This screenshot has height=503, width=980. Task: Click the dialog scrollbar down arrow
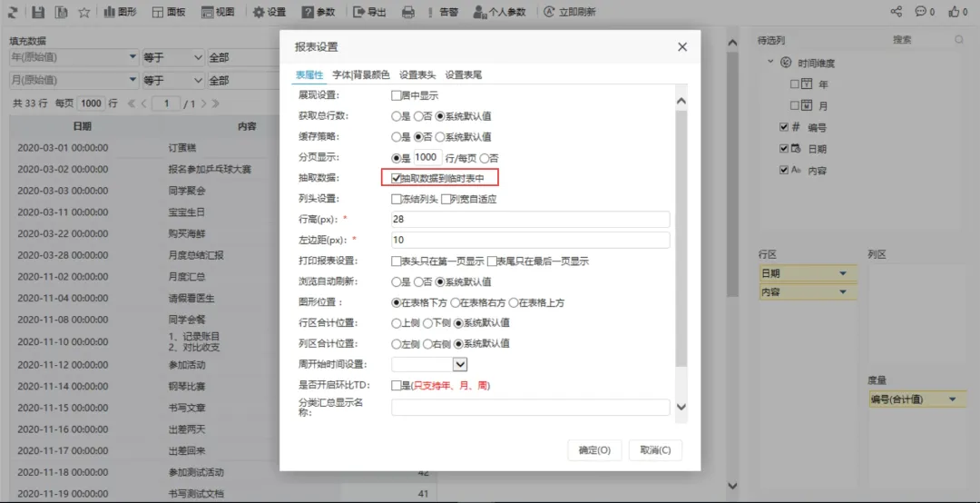click(681, 407)
